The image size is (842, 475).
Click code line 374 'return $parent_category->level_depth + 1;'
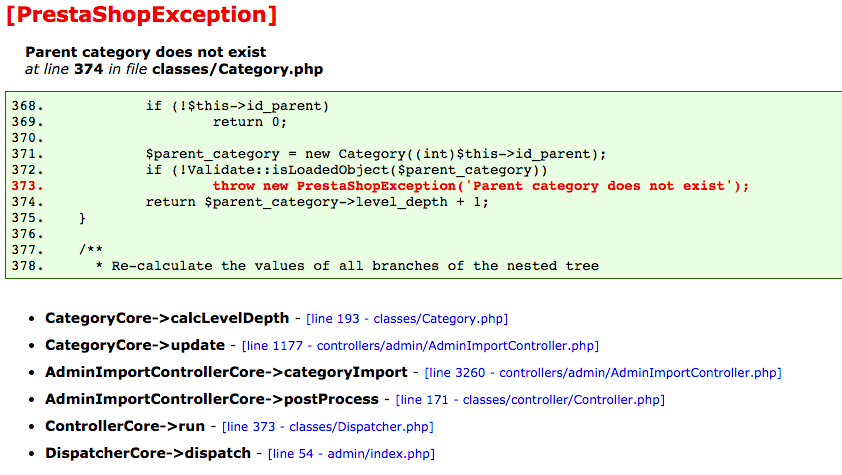click(x=317, y=202)
